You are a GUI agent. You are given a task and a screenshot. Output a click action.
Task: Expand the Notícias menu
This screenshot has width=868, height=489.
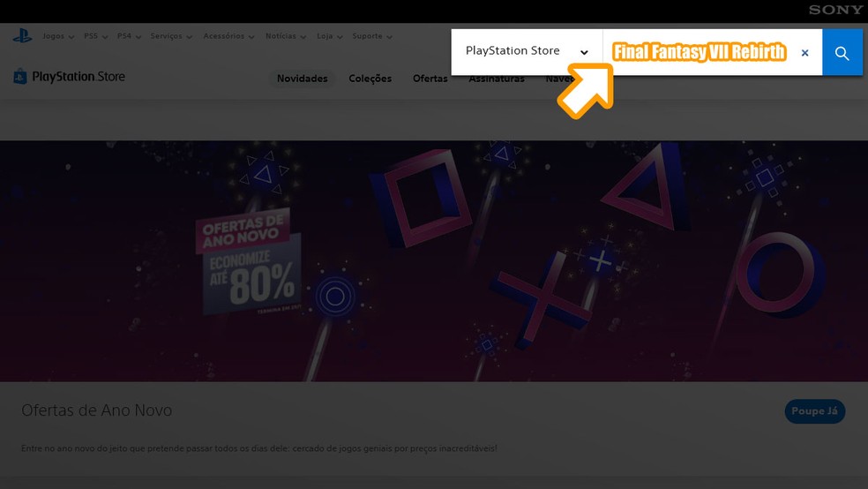pyautogui.click(x=286, y=36)
